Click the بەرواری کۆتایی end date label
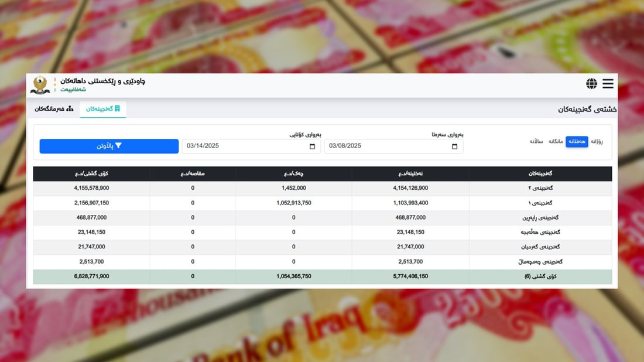Screen dimensions: 644x362 pos(305,134)
